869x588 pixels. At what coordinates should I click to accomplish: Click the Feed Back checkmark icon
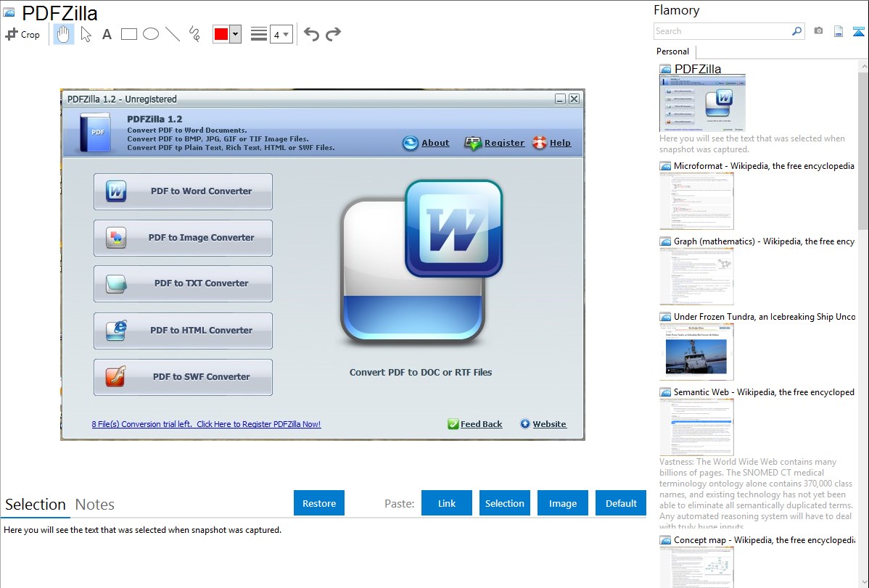coord(453,424)
